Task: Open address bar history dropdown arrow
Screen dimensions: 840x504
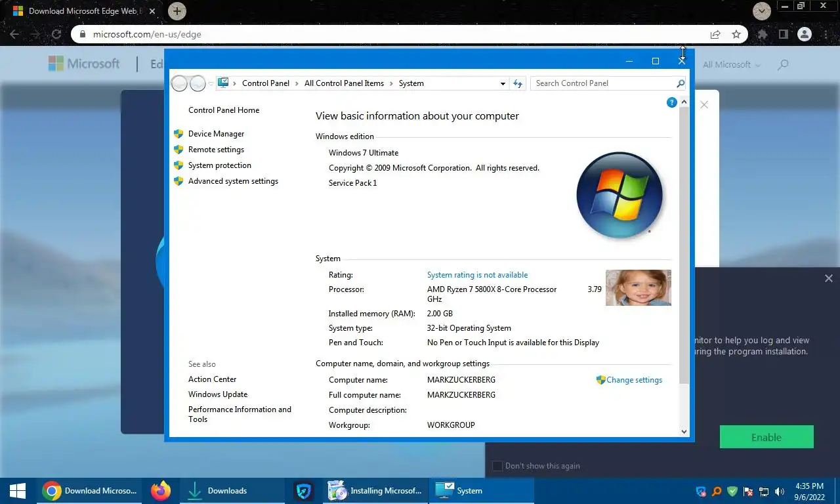Action: [503, 83]
